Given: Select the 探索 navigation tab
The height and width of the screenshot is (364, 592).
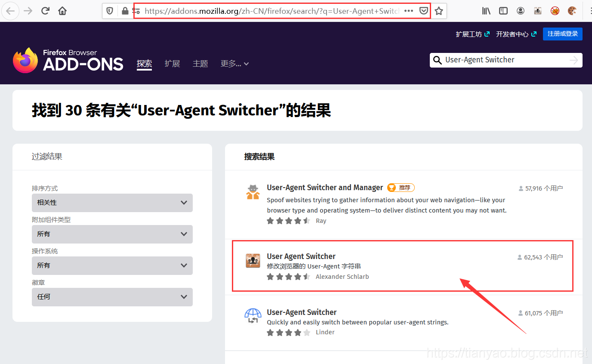Looking at the screenshot, I should [144, 64].
